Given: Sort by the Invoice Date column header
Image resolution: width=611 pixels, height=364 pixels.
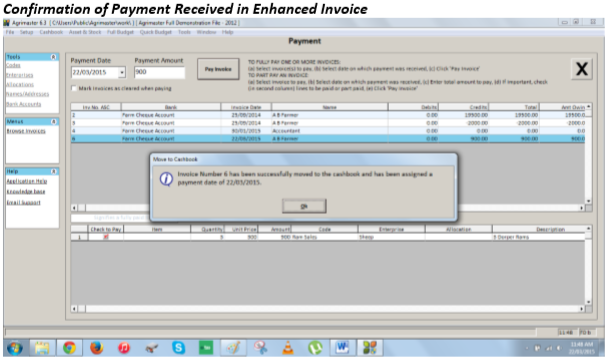Looking at the screenshot, I should coord(246,107).
